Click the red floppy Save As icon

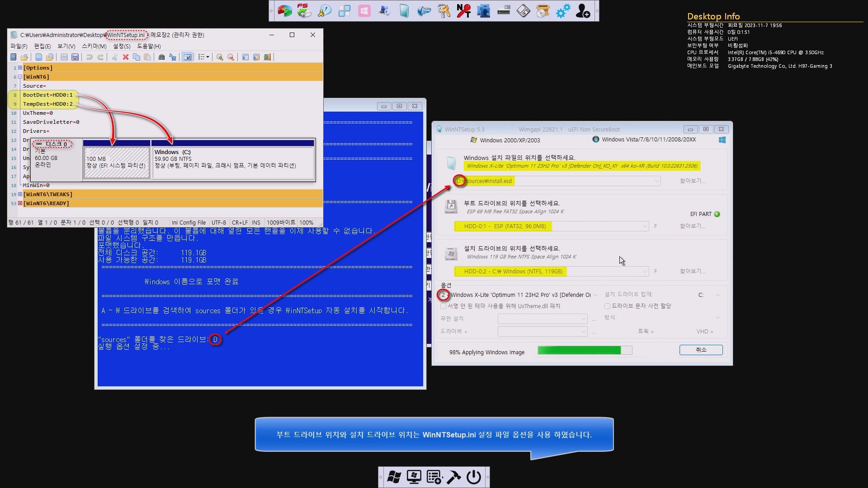click(75, 57)
